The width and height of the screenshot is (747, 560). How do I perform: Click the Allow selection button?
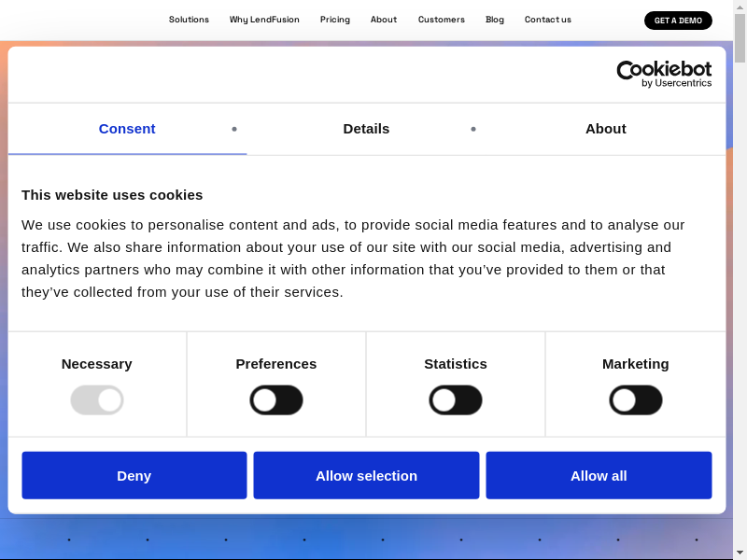[x=366, y=475]
